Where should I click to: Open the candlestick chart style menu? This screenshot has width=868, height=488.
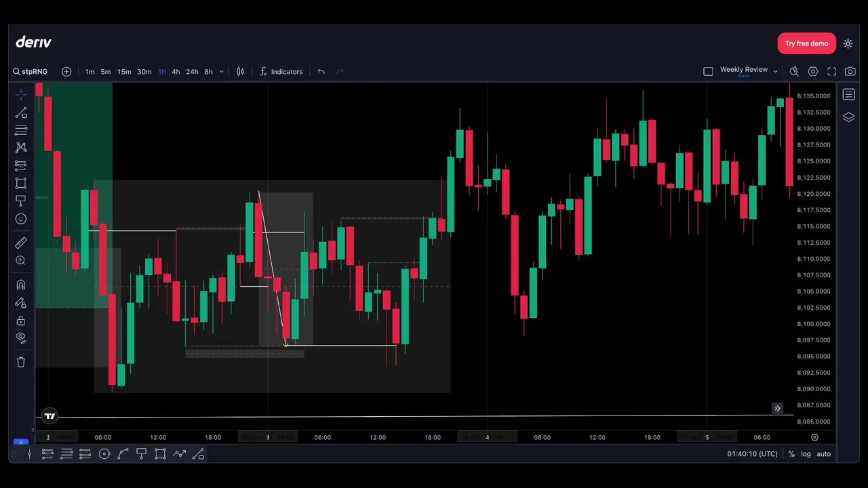pyautogui.click(x=240, y=71)
